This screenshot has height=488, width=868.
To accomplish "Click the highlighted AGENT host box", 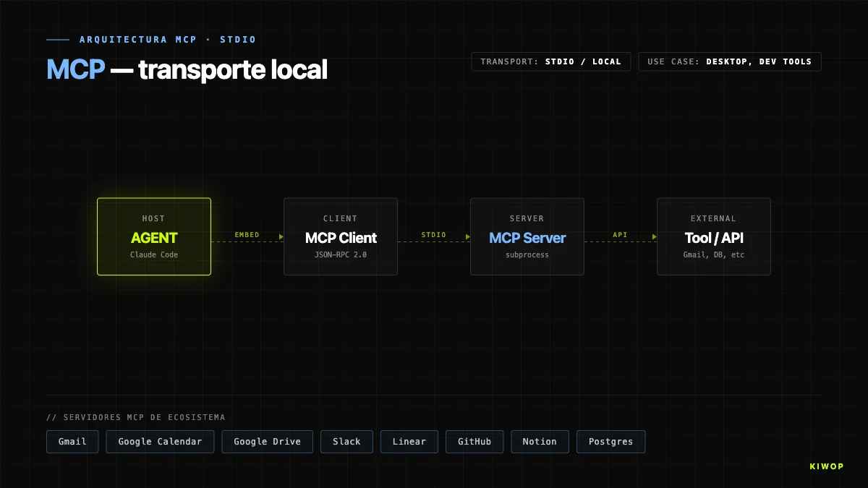I will [154, 236].
